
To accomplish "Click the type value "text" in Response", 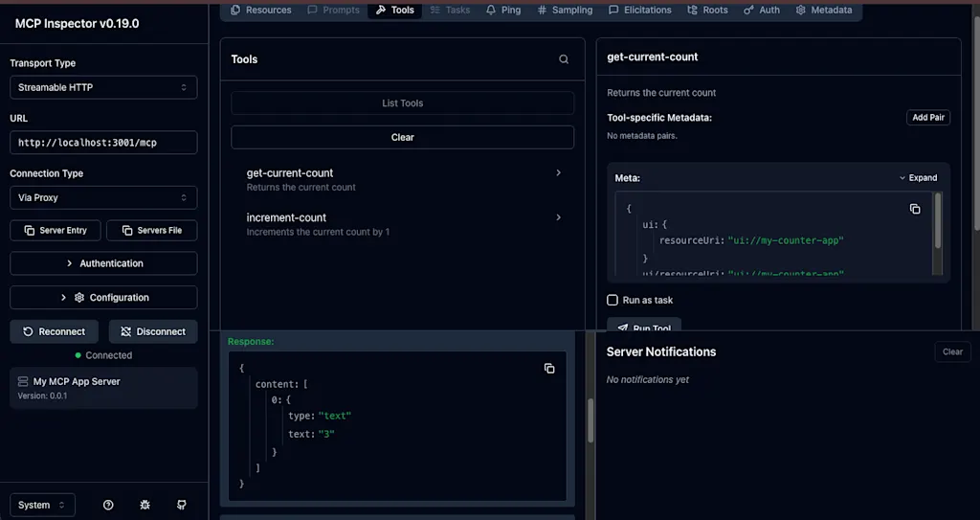I will coord(335,416).
